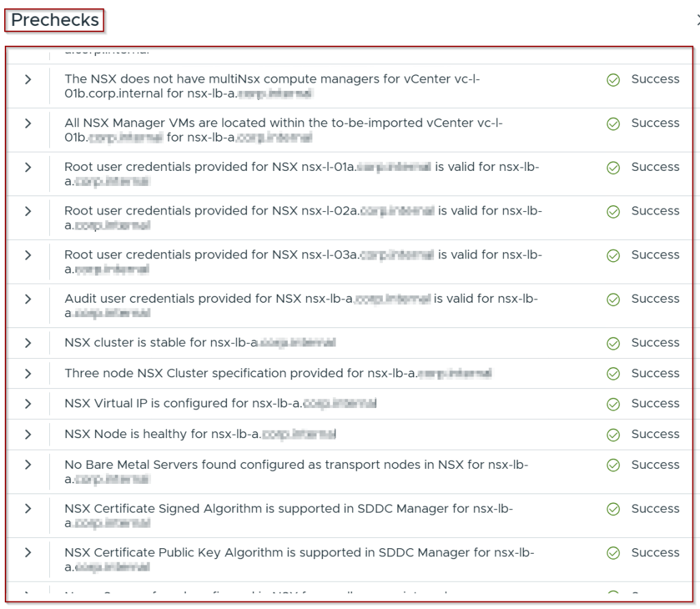The width and height of the screenshot is (700, 609).
Task: Expand the All NSX Manager VMs precheck row
Action: (x=28, y=123)
